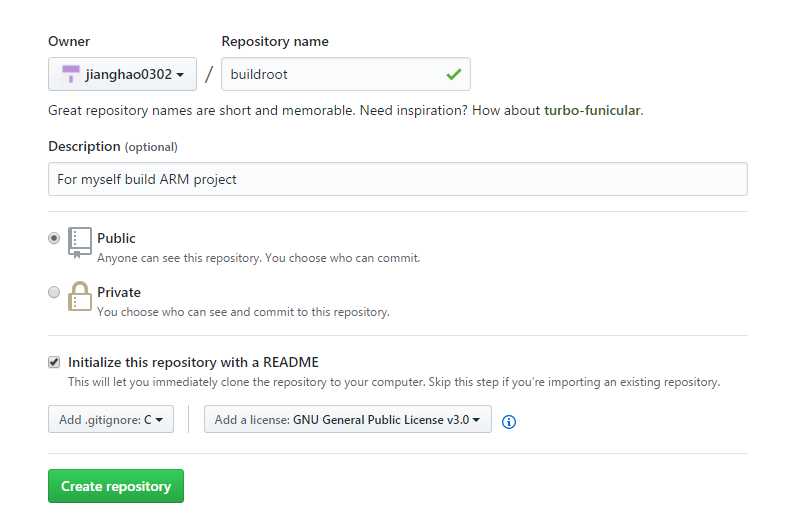Open the Add .gitignore dropdown
This screenshot has height=518, width=785.
(x=111, y=419)
